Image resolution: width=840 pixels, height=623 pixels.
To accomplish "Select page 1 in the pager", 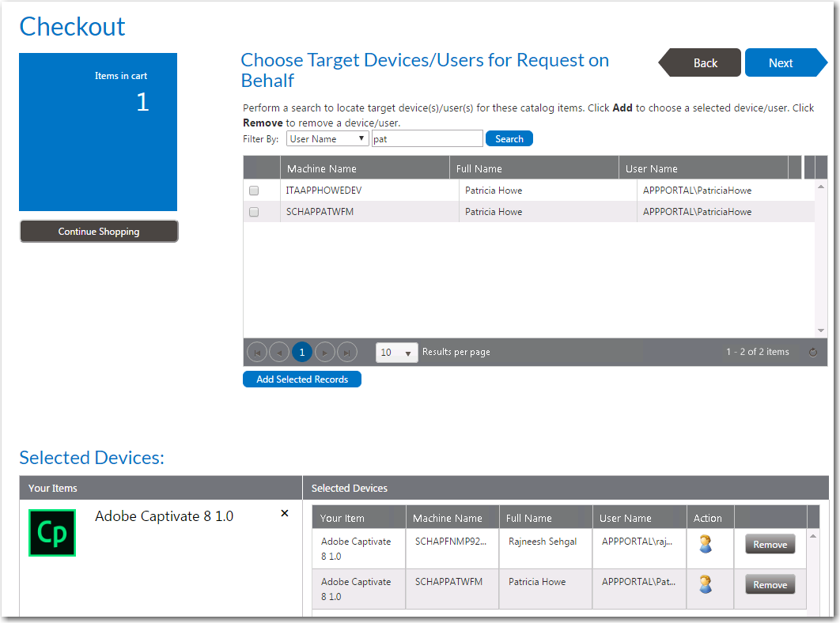I will [x=301, y=353].
